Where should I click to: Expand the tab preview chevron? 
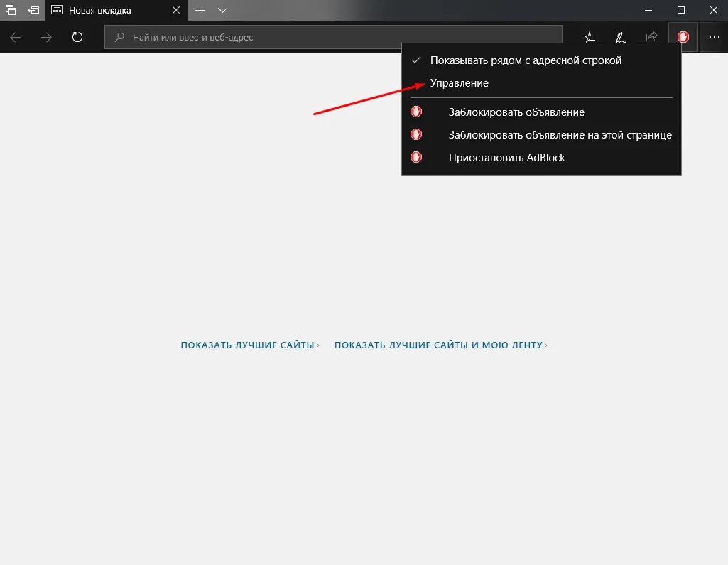222,10
